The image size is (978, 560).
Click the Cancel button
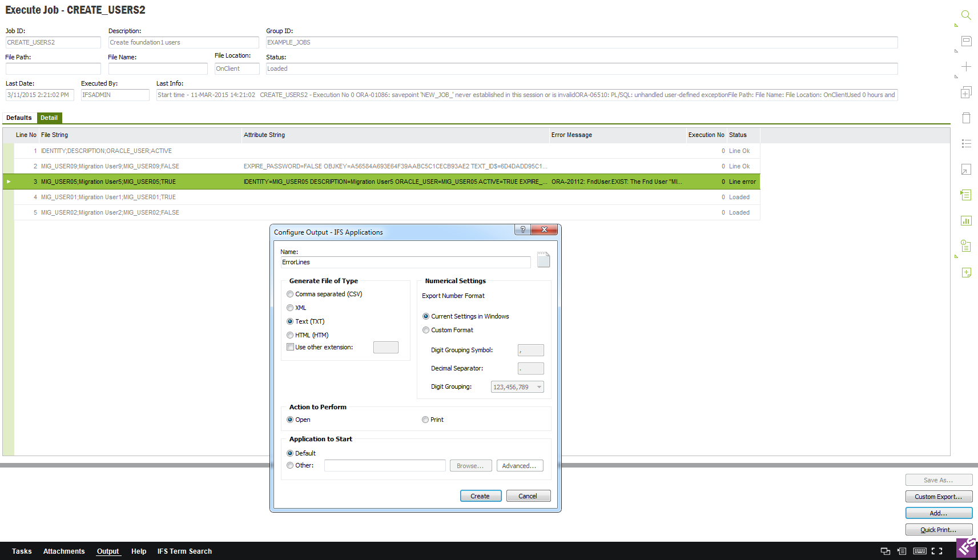(528, 496)
